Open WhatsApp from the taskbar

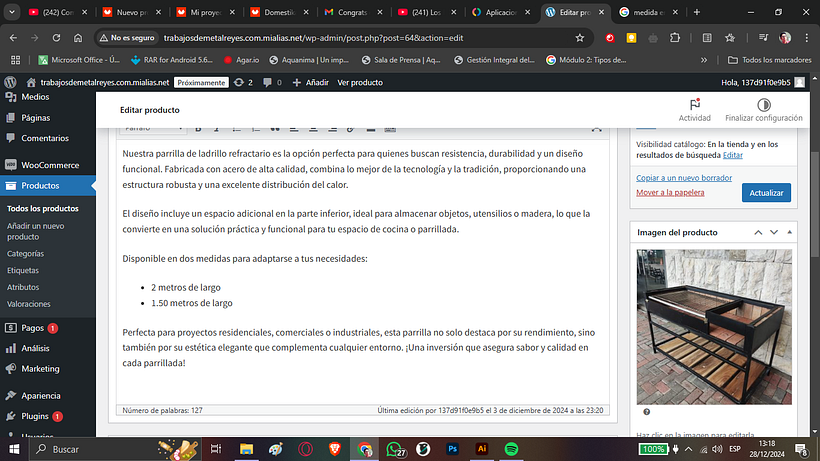(x=395, y=449)
